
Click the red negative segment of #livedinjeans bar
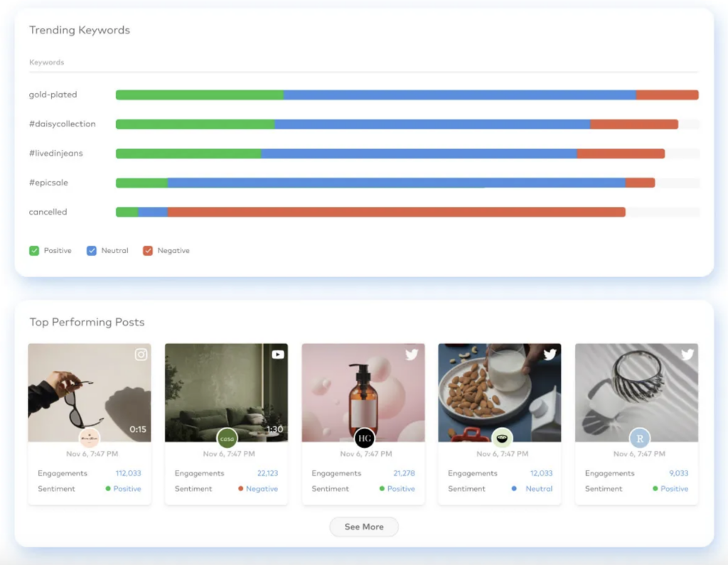pos(621,154)
